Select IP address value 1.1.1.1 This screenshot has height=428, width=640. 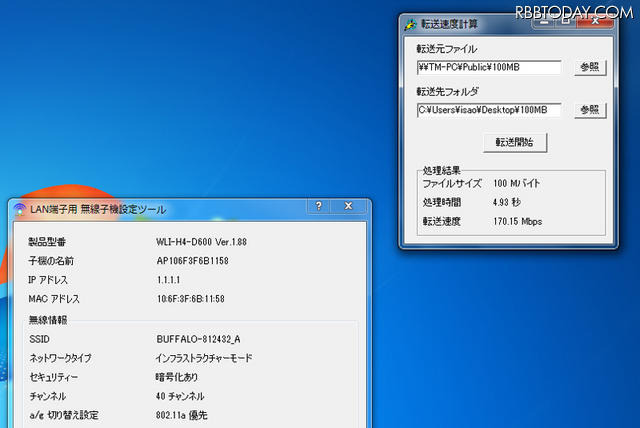[x=169, y=280]
